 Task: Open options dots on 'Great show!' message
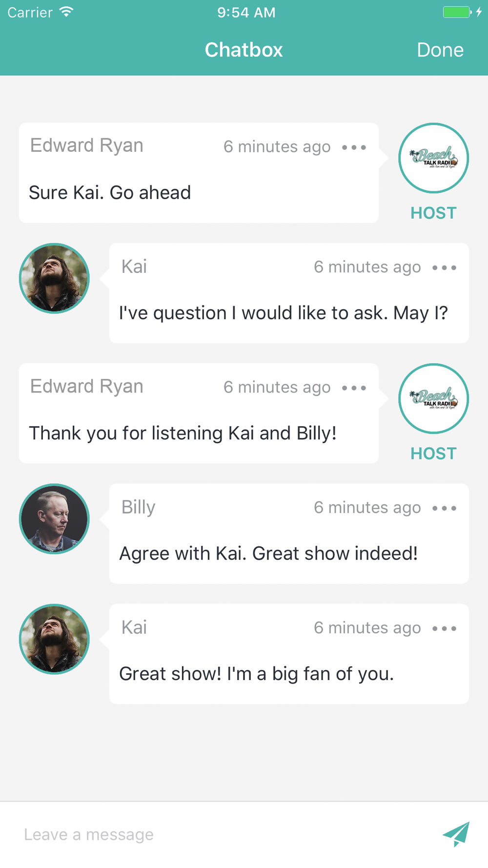[x=444, y=628]
